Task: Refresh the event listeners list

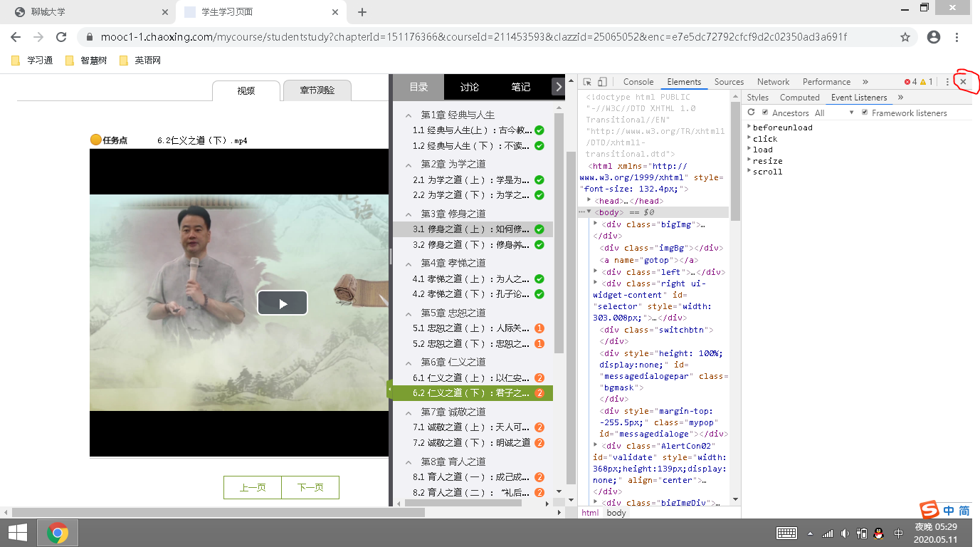Action: 751,113
